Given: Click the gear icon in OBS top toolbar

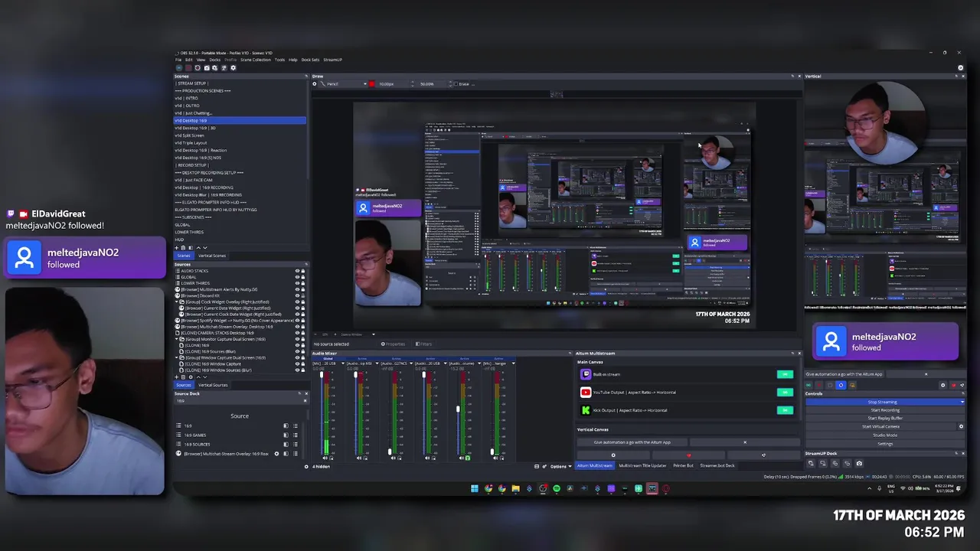Looking at the screenshot, I should (234, 68).
